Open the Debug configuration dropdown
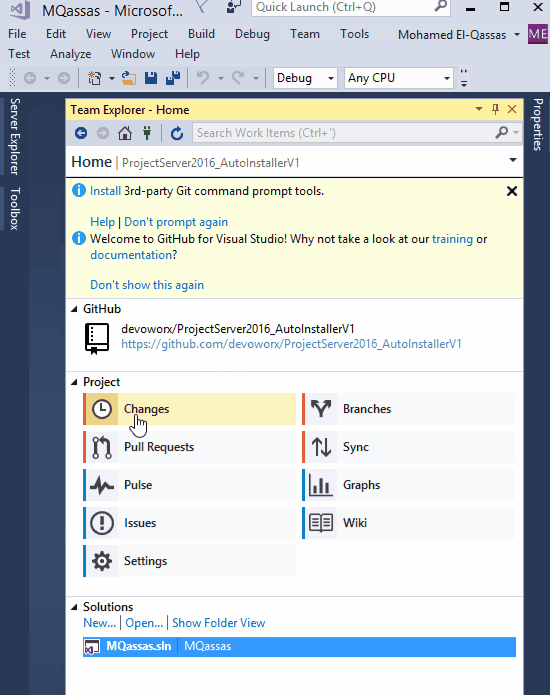550x695 pixels. click(305, 78)
